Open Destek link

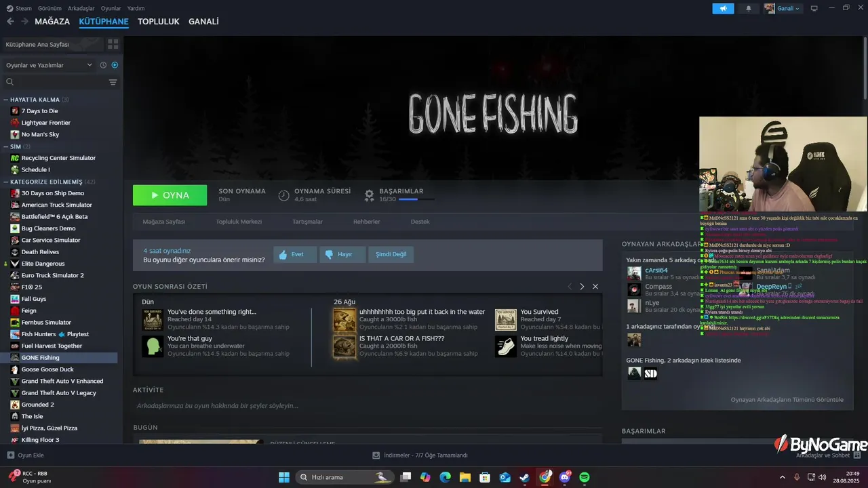coord(420,222)
